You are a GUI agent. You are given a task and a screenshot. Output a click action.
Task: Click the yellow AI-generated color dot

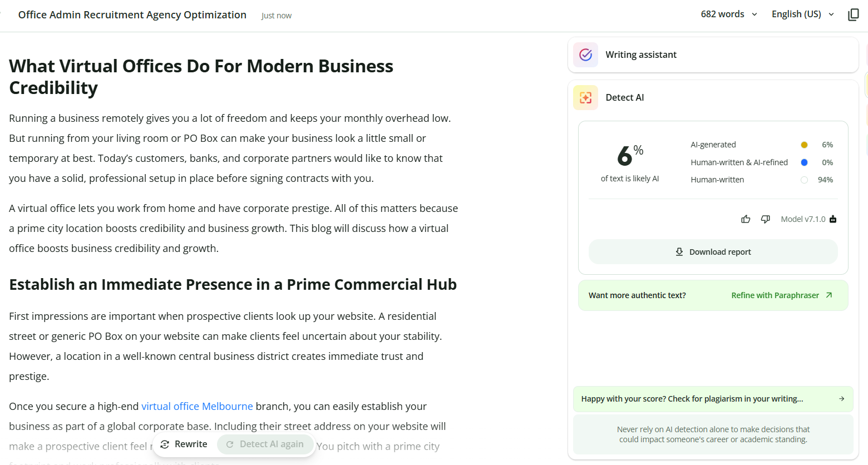click(x=804, y=145)
